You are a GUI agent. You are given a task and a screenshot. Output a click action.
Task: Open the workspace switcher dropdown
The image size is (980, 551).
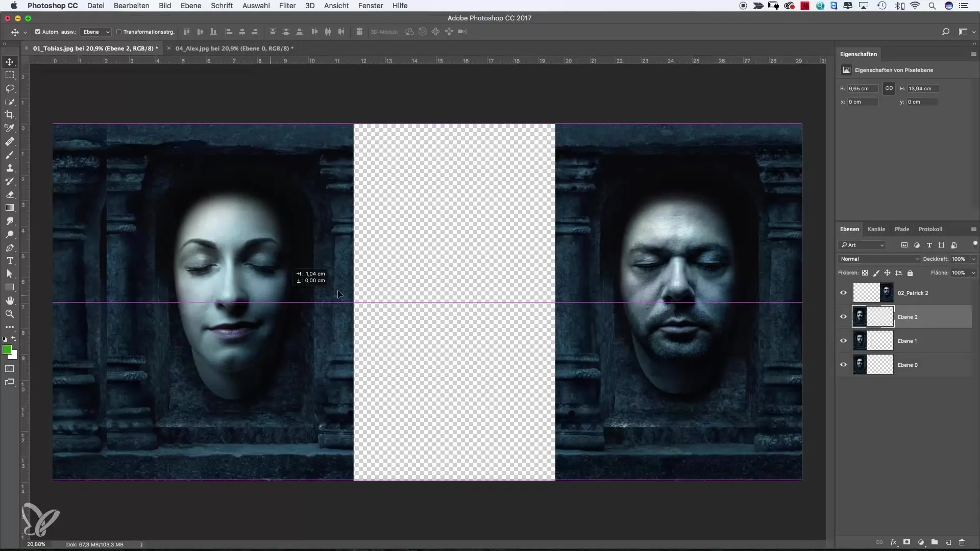pyautogui.click(x=967, y=32)
